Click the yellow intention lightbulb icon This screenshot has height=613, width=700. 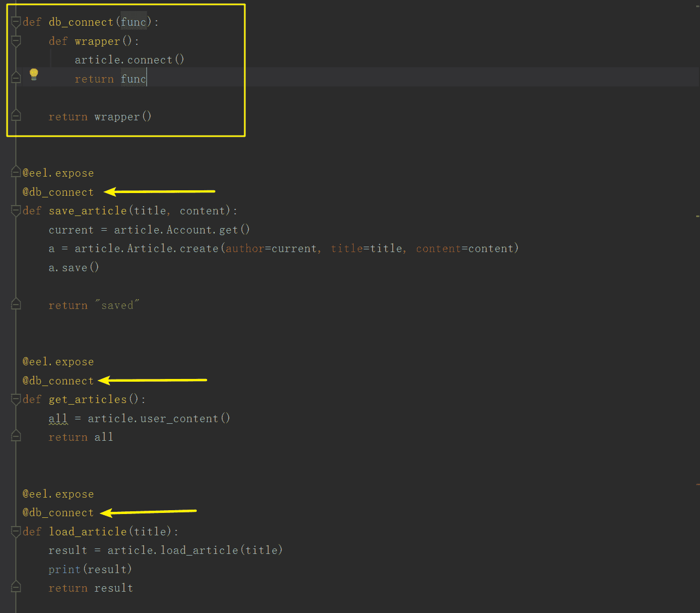pos(34,74)
